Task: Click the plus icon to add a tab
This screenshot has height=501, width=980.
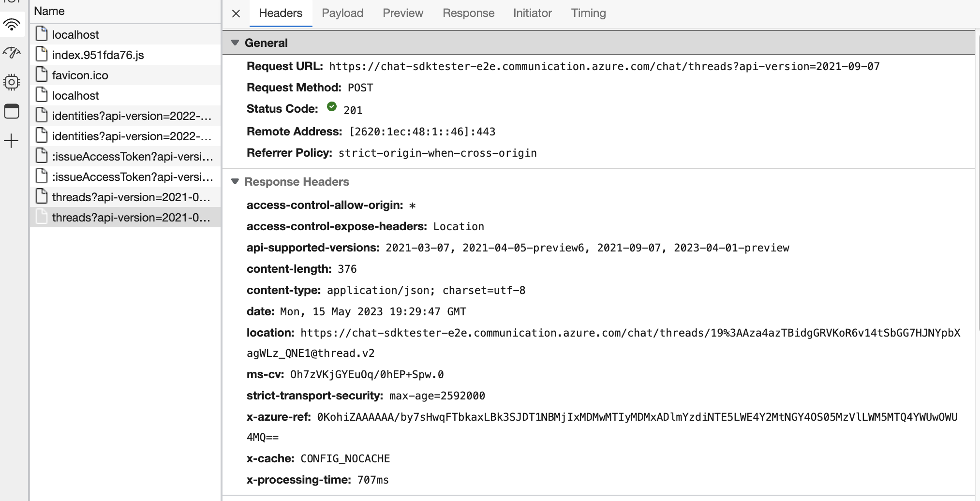Action: tap(12, 141)
